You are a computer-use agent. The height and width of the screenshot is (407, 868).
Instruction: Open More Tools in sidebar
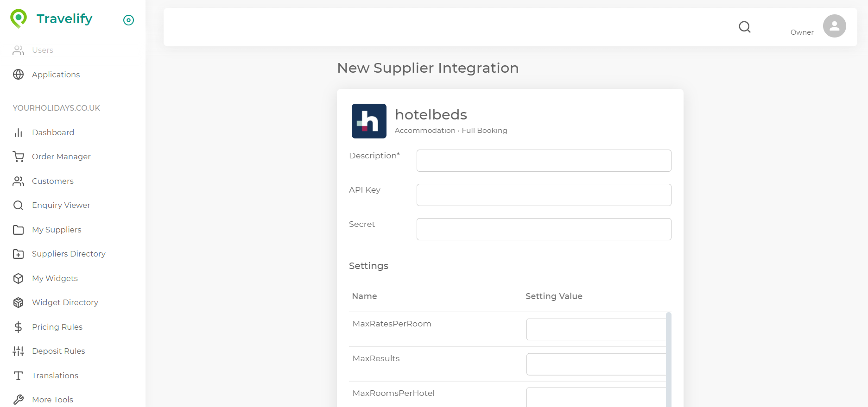coord(52,400)
